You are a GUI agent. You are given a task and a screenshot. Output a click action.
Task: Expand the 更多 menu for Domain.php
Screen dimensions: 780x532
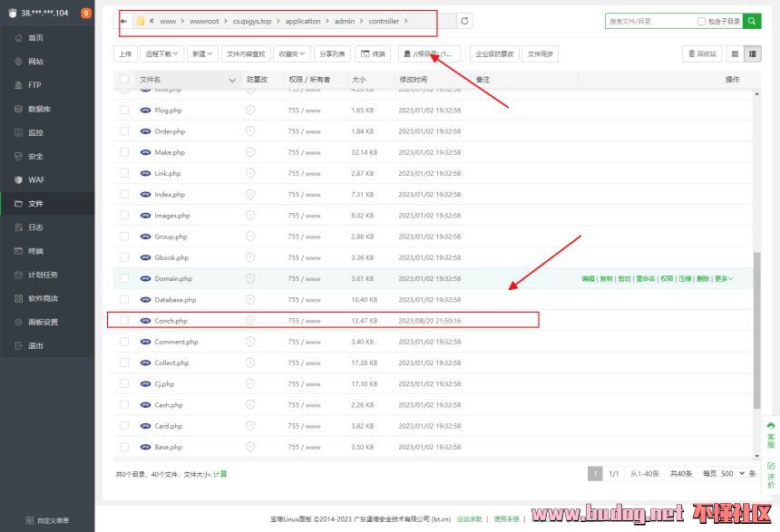tap(724, 279)
